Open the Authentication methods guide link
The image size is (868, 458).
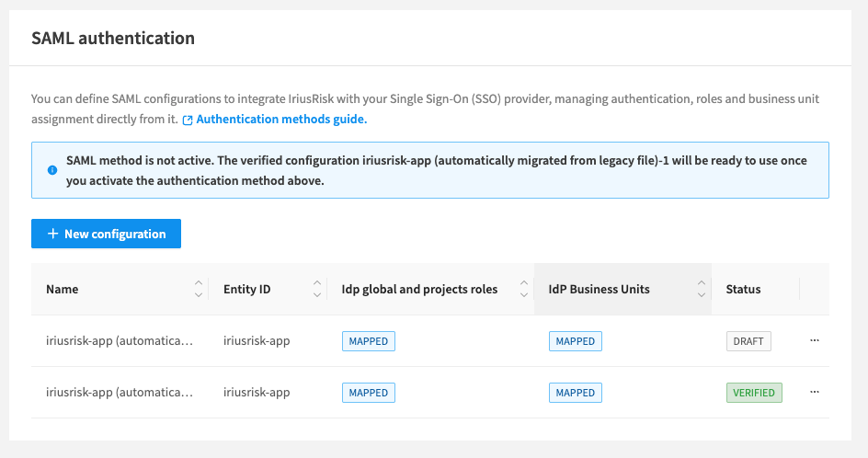point(281,120)
